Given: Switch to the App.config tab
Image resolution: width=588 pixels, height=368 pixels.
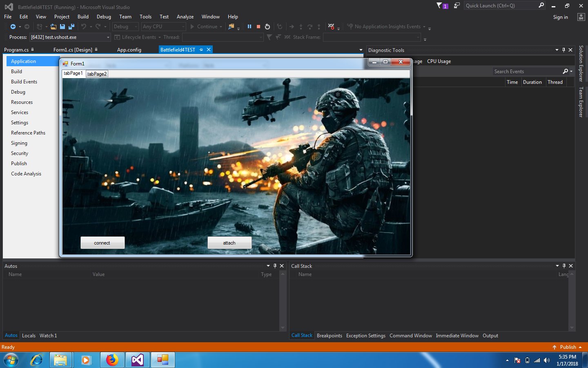Looking at the screenshot, I should (129, 50).
